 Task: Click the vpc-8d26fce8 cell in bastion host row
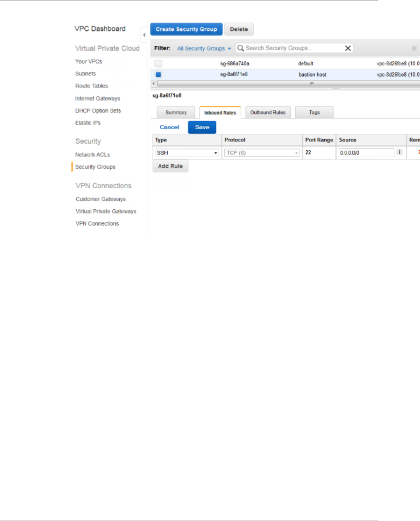click(398, 75)
